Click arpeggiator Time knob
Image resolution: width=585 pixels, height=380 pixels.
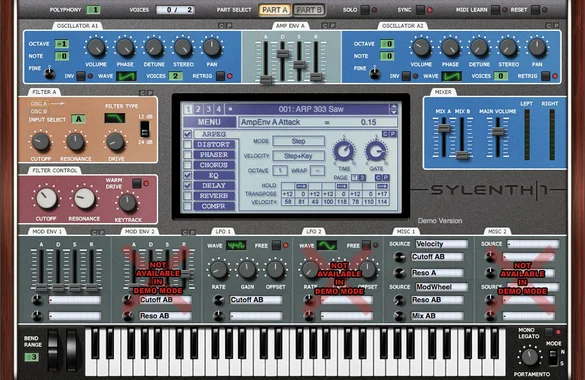344,151
